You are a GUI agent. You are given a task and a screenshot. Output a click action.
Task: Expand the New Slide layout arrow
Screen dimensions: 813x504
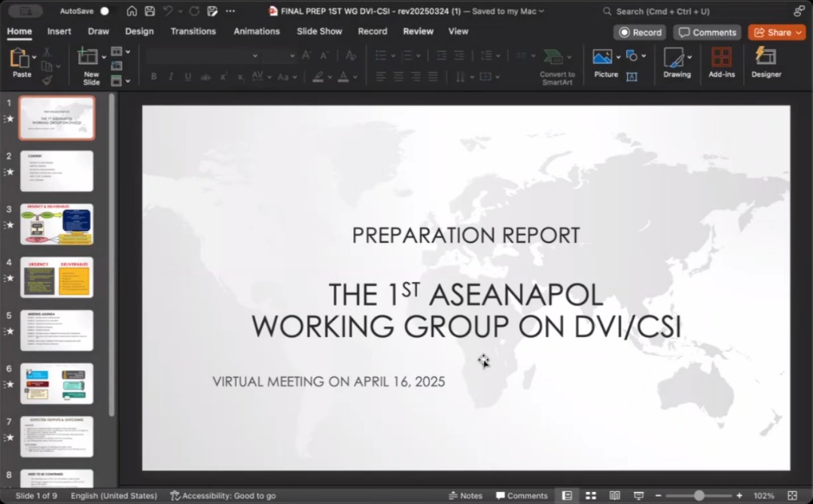(x=104, y=57)
